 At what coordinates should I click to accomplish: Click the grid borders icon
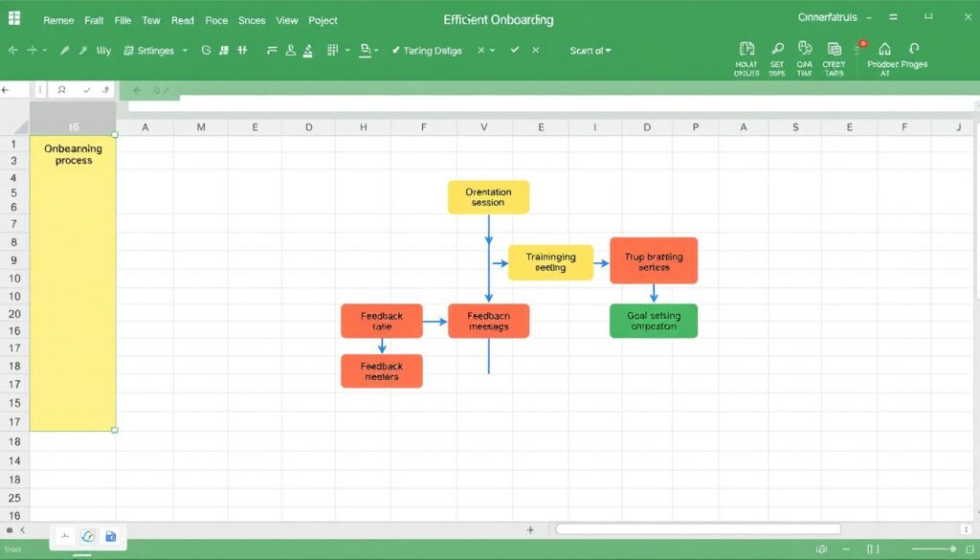[x=332, y=50]
